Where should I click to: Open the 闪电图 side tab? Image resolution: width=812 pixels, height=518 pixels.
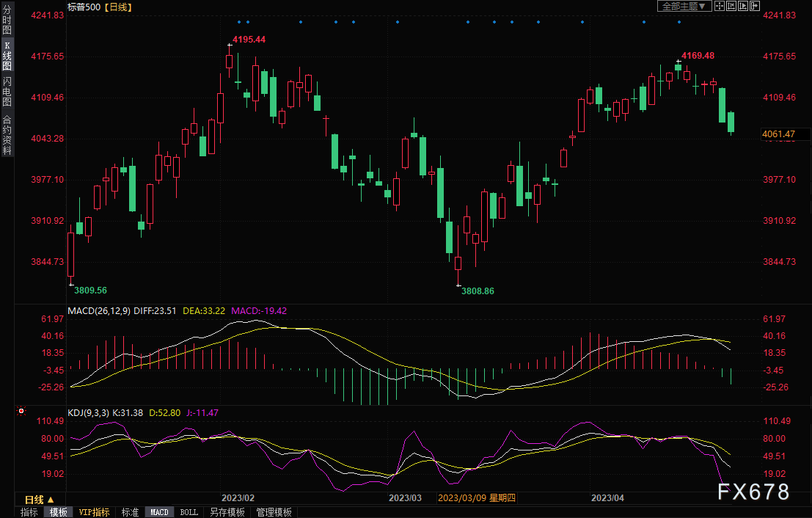click(x=7, y=91)
